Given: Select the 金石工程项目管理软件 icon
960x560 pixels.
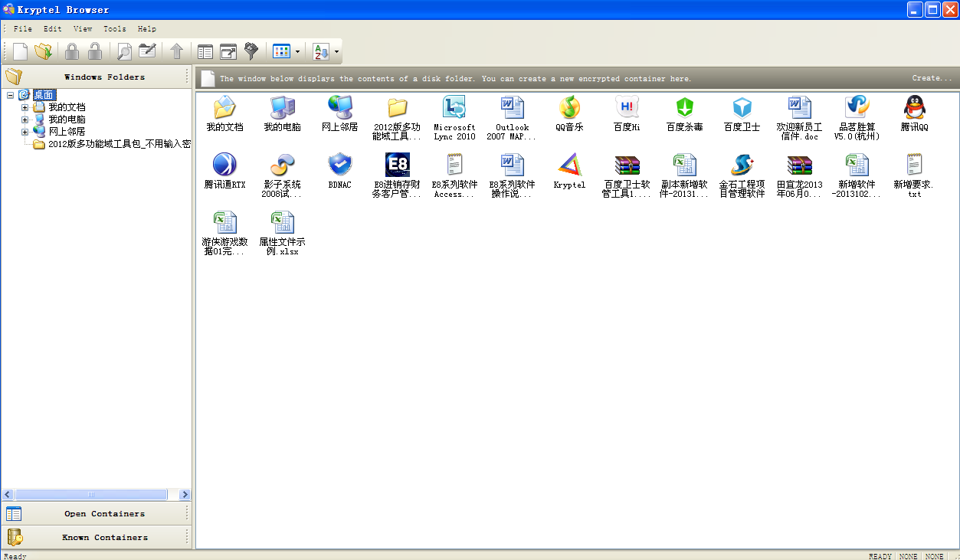Looking at the screenshot, I should 742,175.
